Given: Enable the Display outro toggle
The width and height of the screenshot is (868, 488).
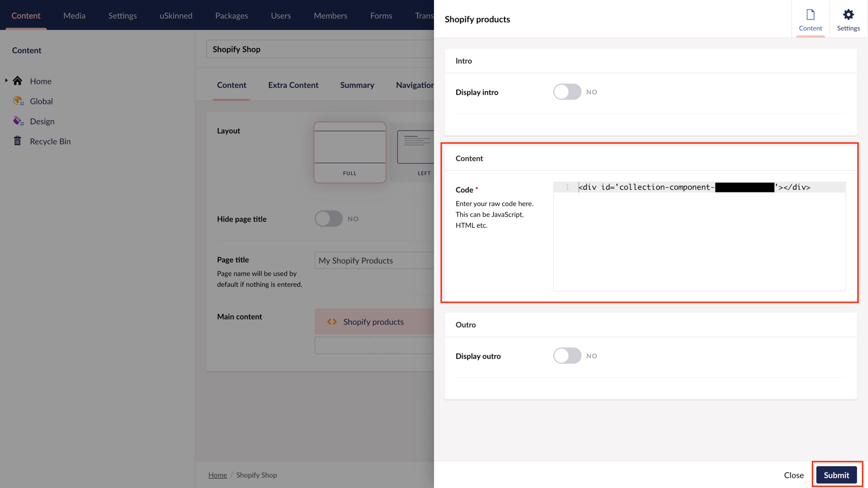Looking at the screenshot, I should pos(567,356).
